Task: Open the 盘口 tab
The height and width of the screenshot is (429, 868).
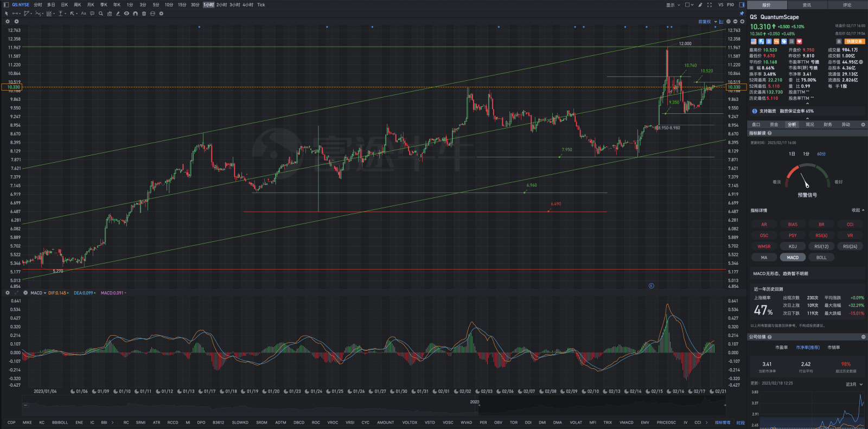Action: [x=756, y=125]
